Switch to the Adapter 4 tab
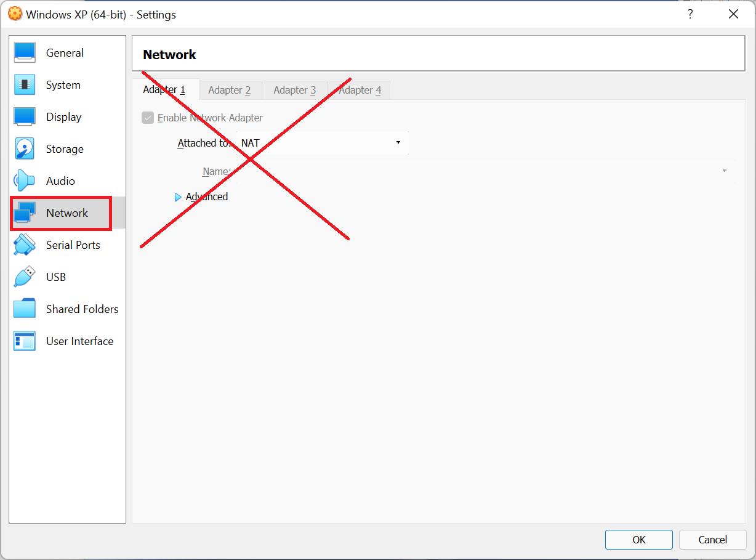756x560 pixels. pyautogui.click(x=360, y=90)
